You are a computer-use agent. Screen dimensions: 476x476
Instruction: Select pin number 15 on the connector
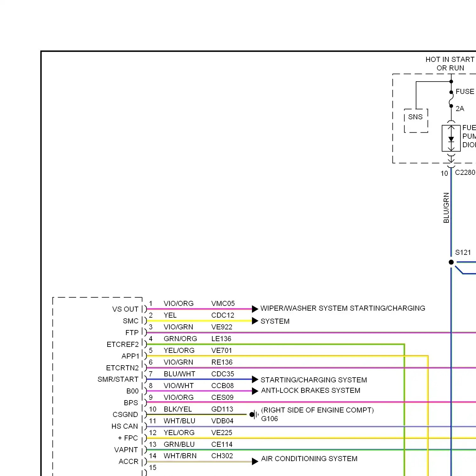tap(153, 467)
